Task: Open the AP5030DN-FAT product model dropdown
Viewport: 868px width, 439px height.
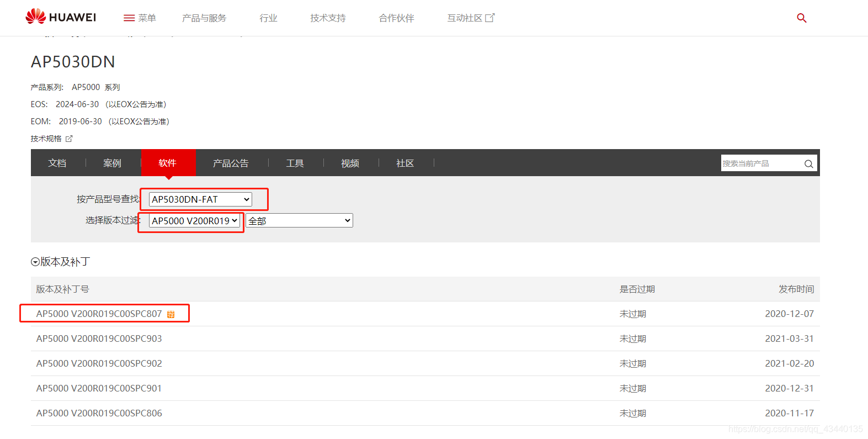Action: point(200,199)
